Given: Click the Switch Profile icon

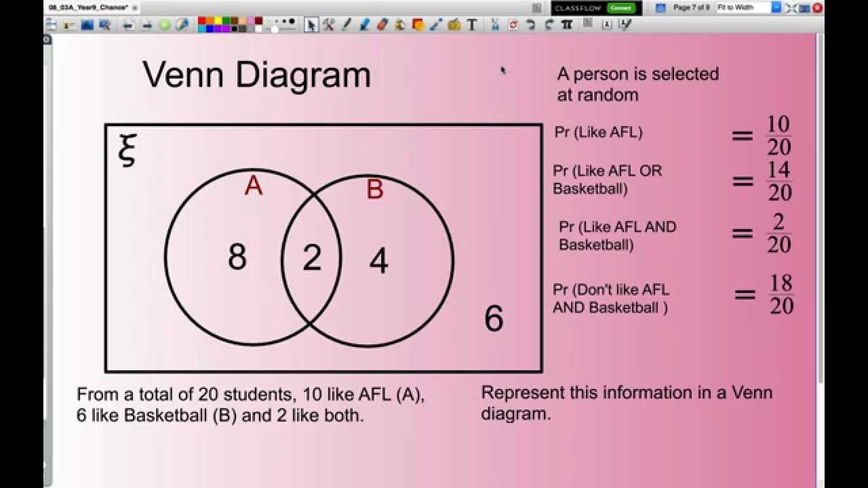Looking at the screenshot, I should click(69, 25).
